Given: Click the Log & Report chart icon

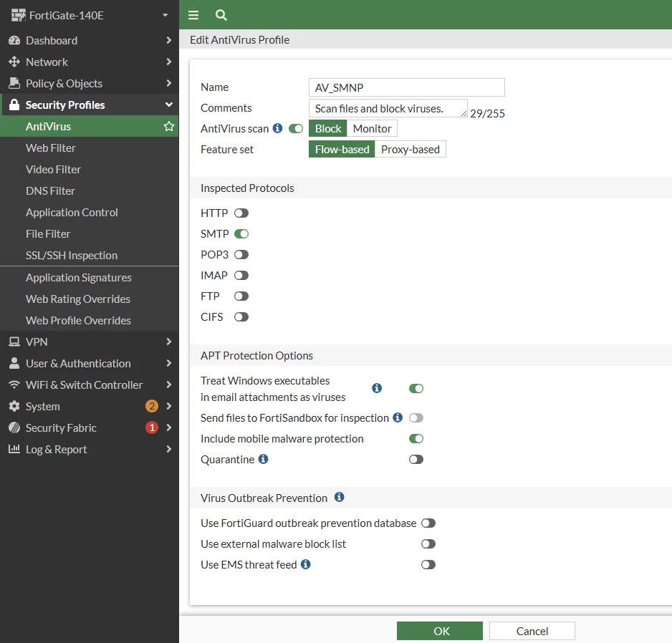Looking at the screenshot, I should 14,449.
